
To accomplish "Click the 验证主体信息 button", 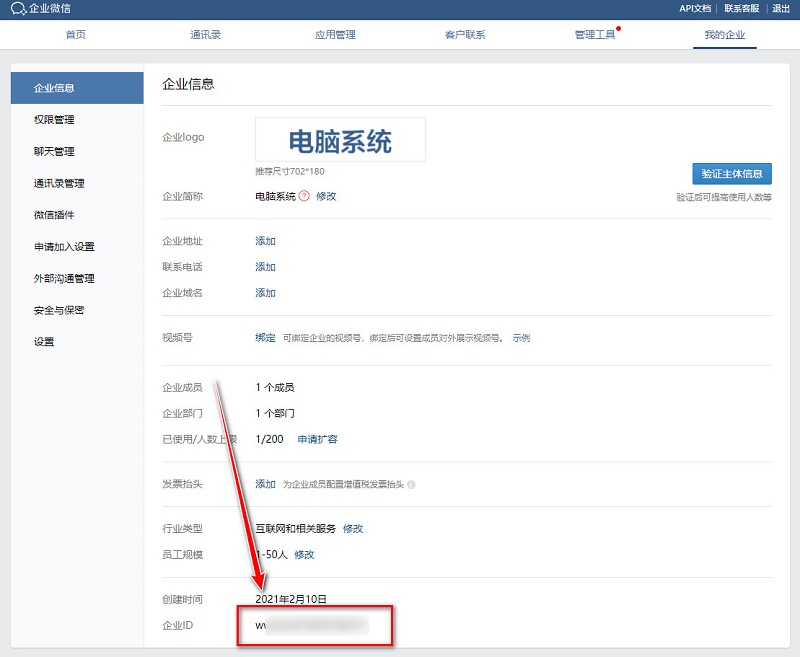I will [732, 174].
